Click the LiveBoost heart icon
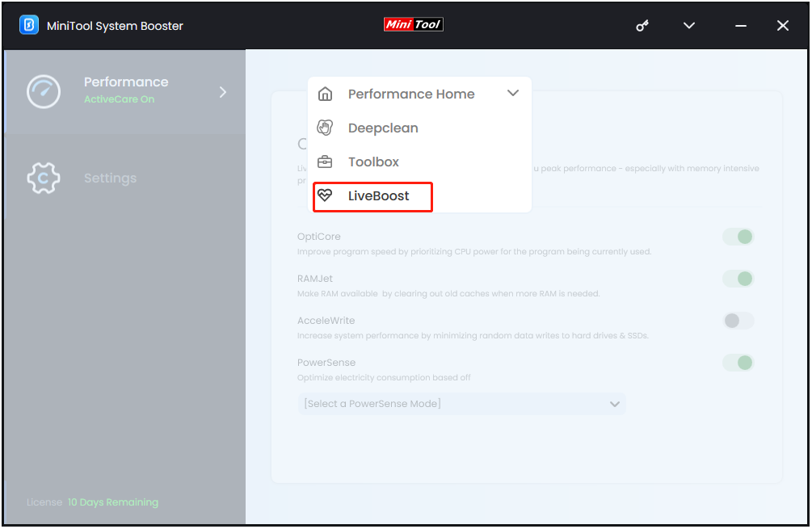812x529 pixels. pyautogui.click(x=325, y=195)
